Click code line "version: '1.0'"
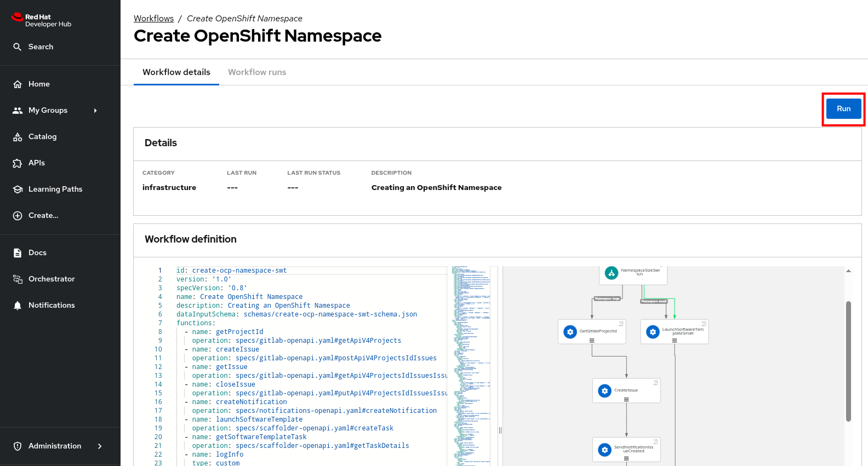This screenshot has height=466, width=868. tap(204, 279)
